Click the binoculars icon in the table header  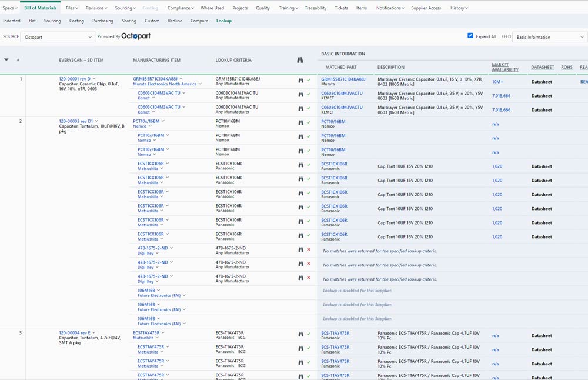click(x=300, y=60)
